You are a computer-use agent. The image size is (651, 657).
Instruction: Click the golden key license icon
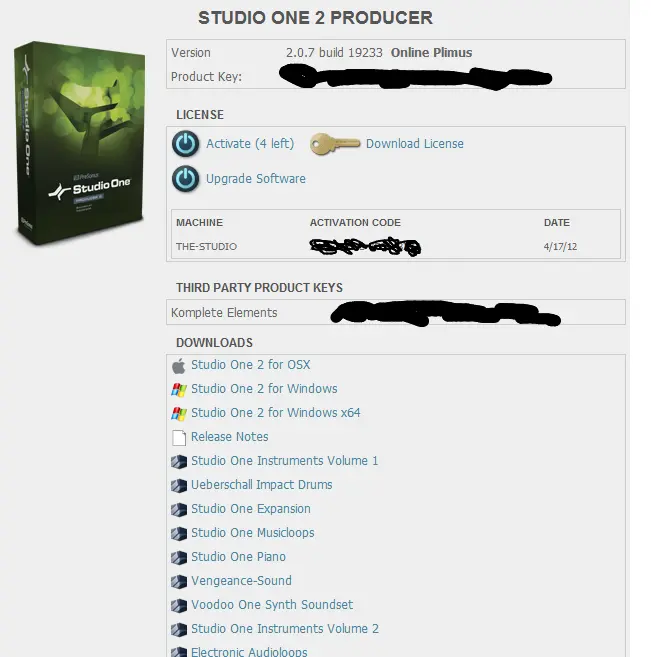tap(335, 144)
